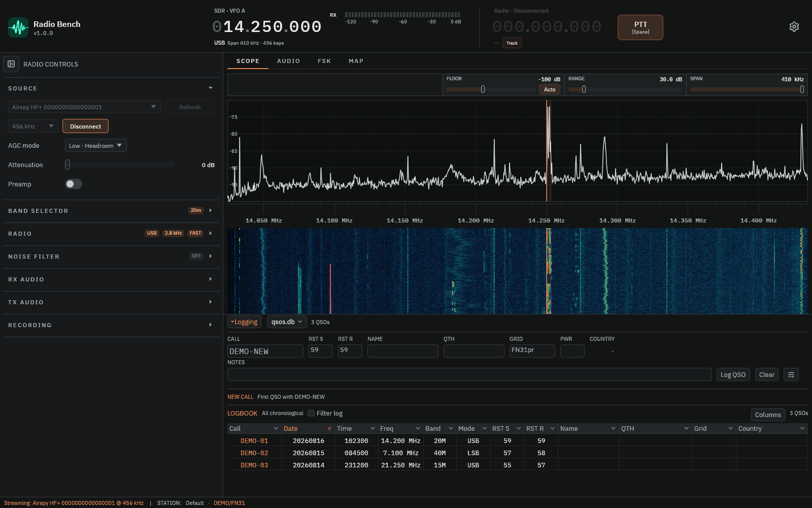The width and height of the screenshot is (812, 508).
Task: Click the Disconnect button
Action: click(85, 126)
